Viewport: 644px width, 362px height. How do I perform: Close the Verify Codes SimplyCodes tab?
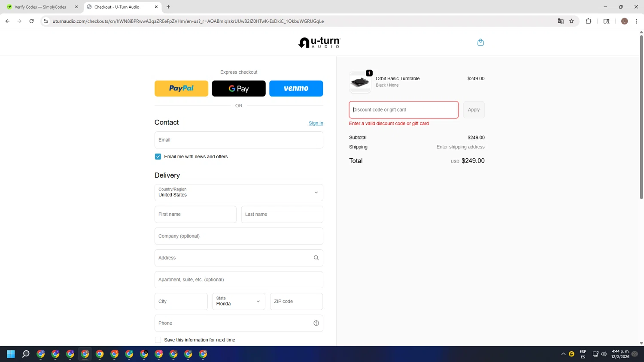pyautogui.click(x=76, y=7)
